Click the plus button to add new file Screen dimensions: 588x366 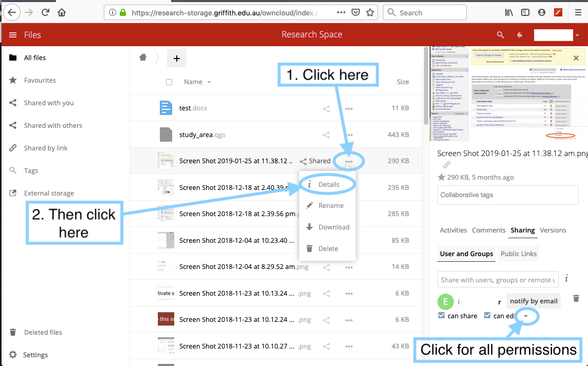pyautogui.click(x=177, y=59)
